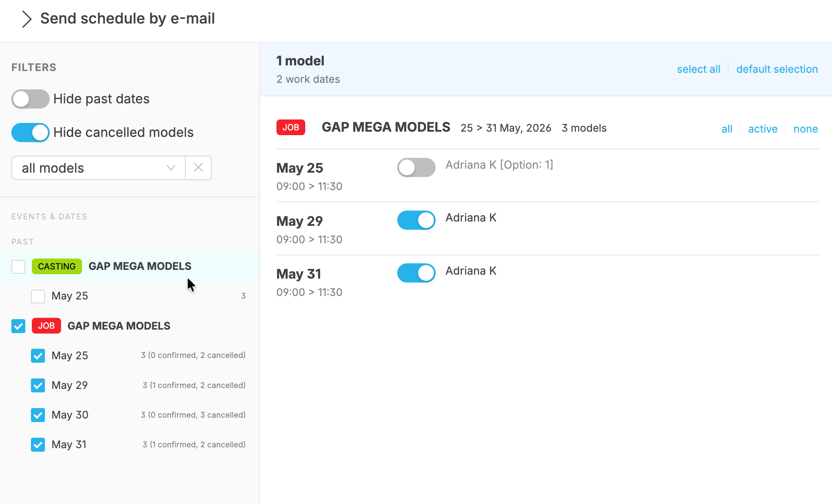Uncheck the JOB GAP MEGA MODELS checkbox

coord(18,326)
